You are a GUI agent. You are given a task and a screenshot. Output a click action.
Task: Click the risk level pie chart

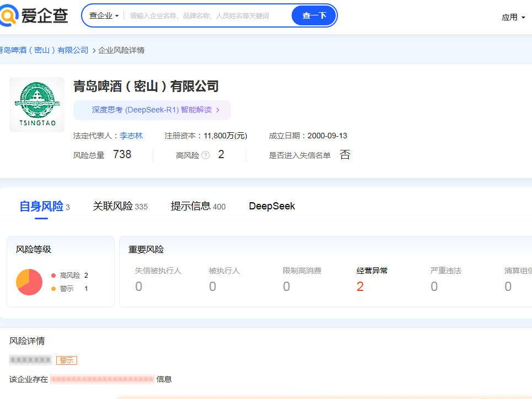29,282
